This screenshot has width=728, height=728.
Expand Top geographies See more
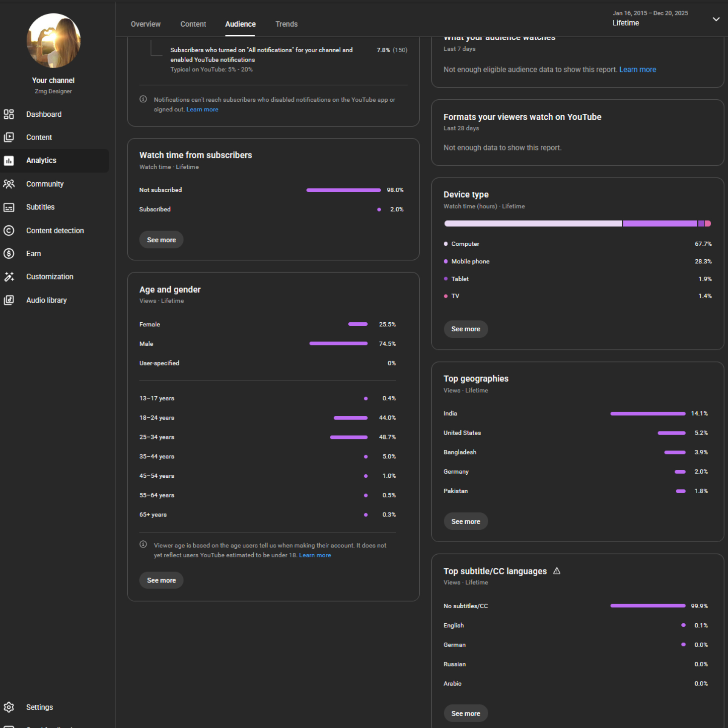pos(466,521)
